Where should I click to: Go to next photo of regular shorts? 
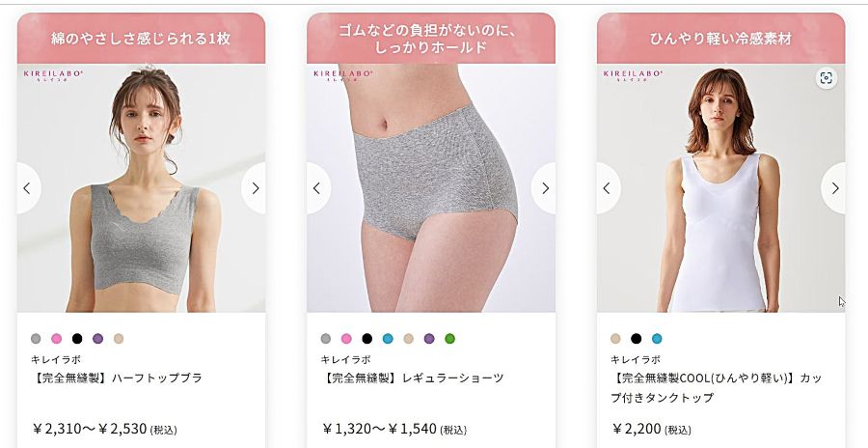coord(544,188)
